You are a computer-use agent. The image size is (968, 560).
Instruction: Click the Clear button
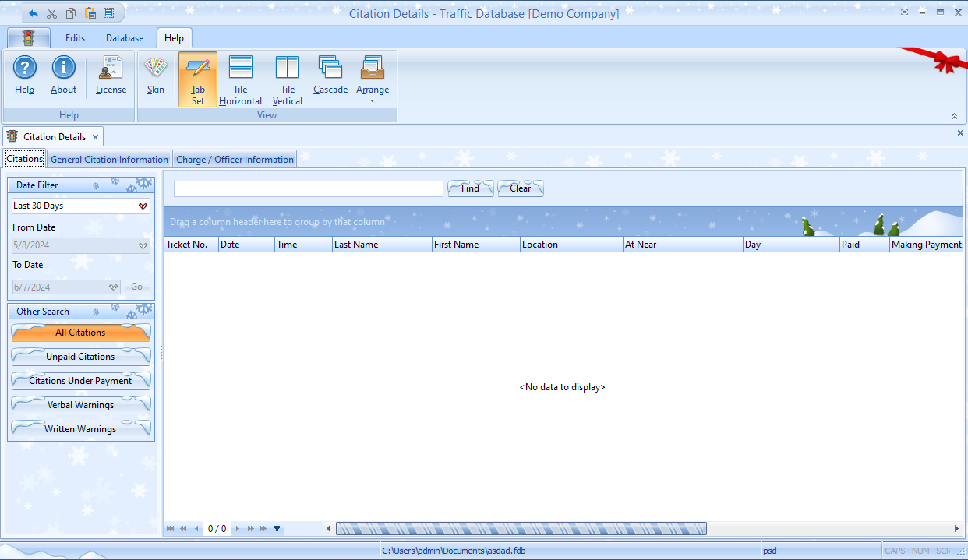(x=521, y=188)
